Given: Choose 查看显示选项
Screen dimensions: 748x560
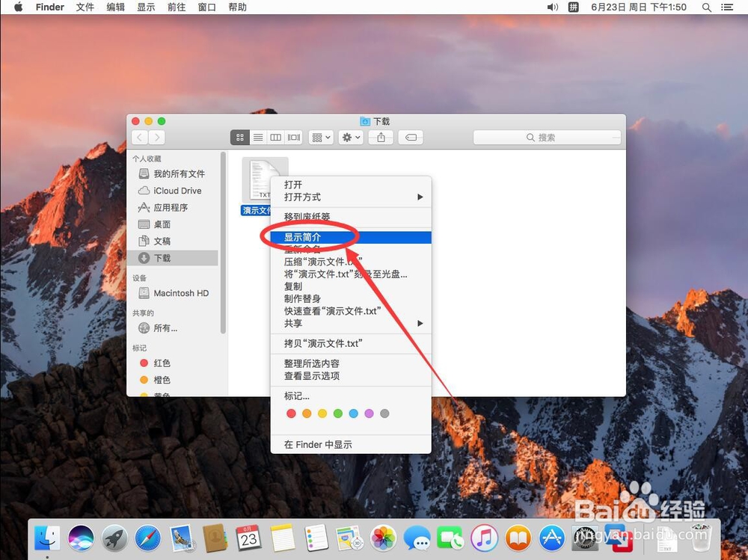Looking at the screenshot, I should click(351, 376).
